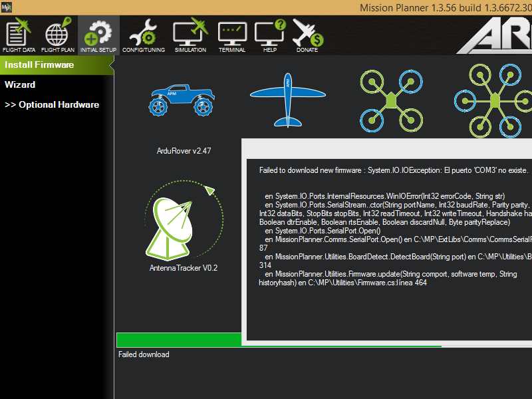Open the Config/Tuning screen
This screenshot has height=399, width=532.
144,35
